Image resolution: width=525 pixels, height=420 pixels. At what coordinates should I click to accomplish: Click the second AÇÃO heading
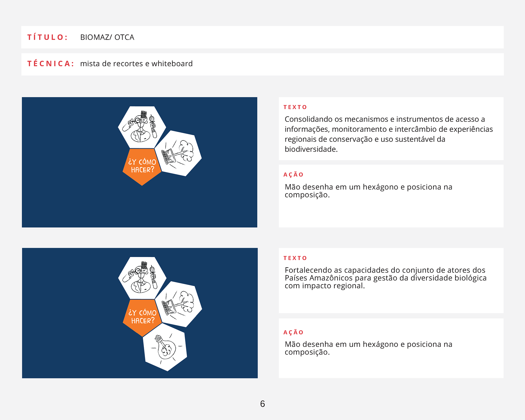pos(293,332)
